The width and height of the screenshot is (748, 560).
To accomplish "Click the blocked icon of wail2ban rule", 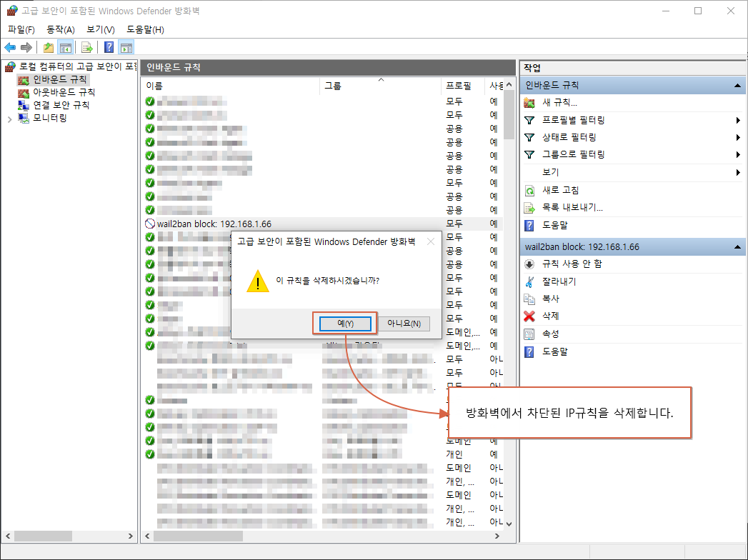I will [150, 224].
